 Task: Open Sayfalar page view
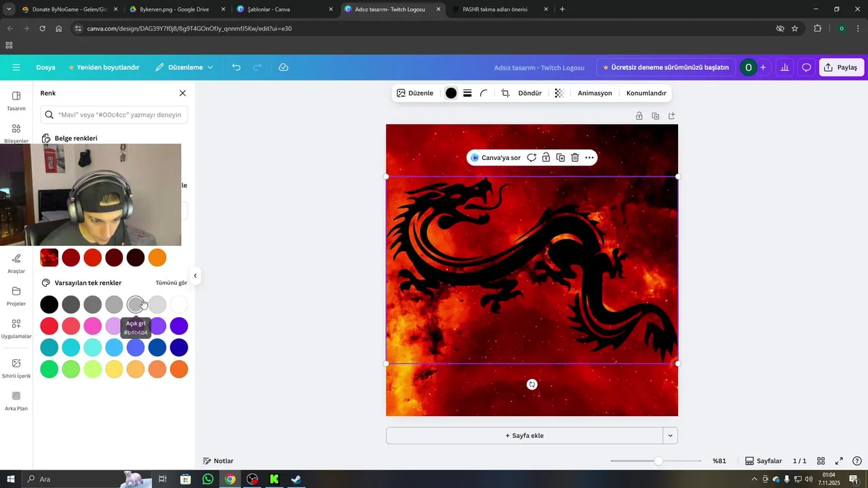coord(764,461)
